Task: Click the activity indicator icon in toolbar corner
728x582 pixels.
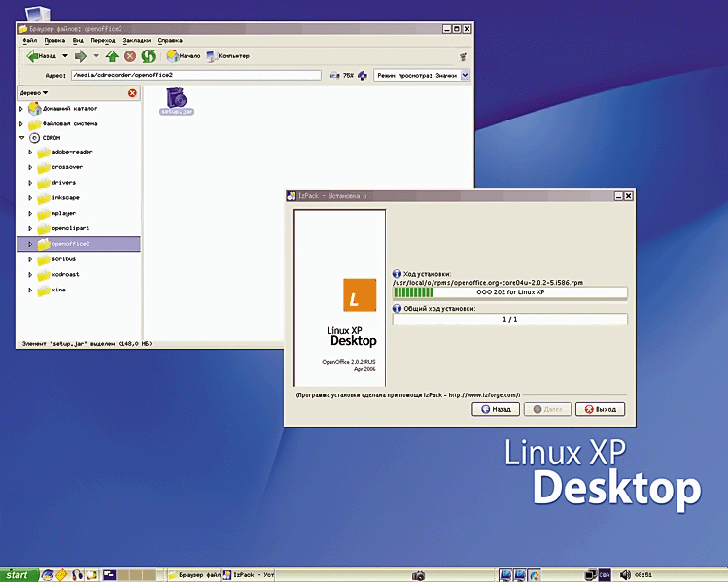Action: pyautogui.click(x=463, y=57)
